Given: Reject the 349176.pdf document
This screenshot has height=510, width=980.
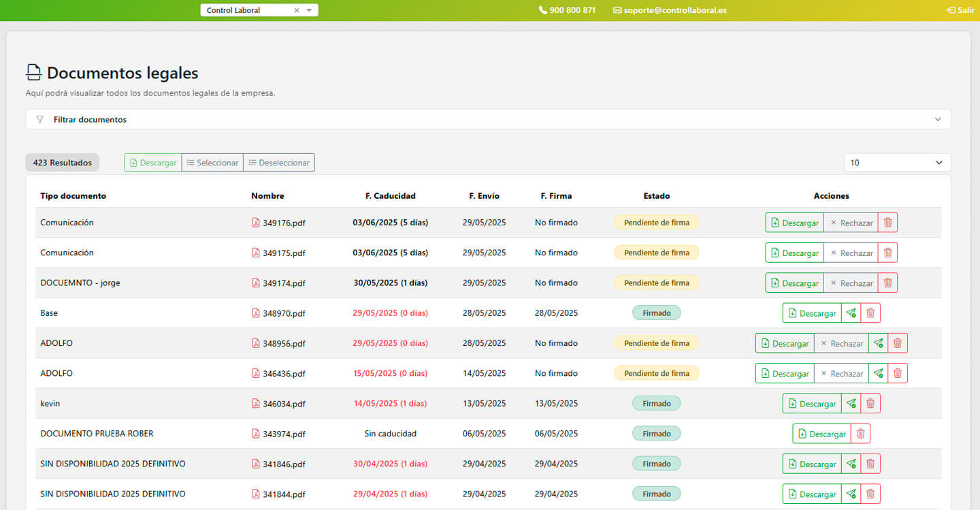Looking at the screenshot, I should 851,223.
